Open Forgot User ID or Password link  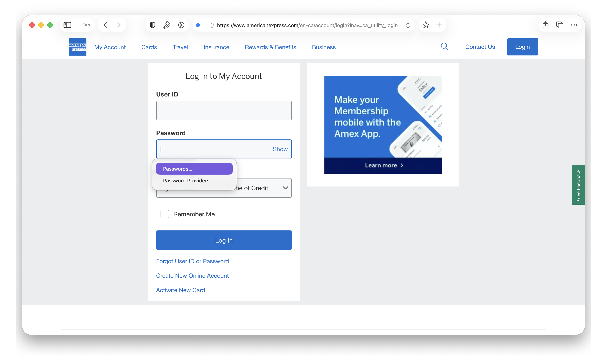[x=192, y=261]
